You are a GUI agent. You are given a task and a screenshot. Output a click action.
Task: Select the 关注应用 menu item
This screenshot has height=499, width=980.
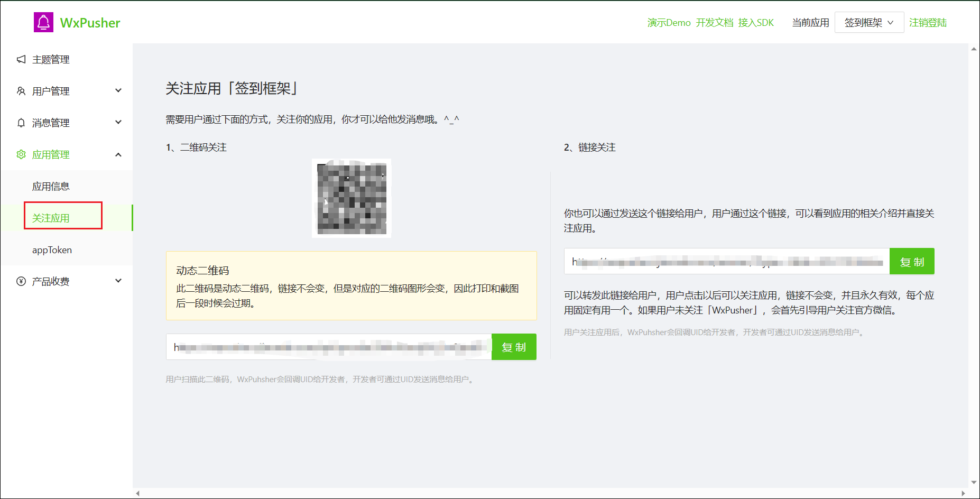51,218
